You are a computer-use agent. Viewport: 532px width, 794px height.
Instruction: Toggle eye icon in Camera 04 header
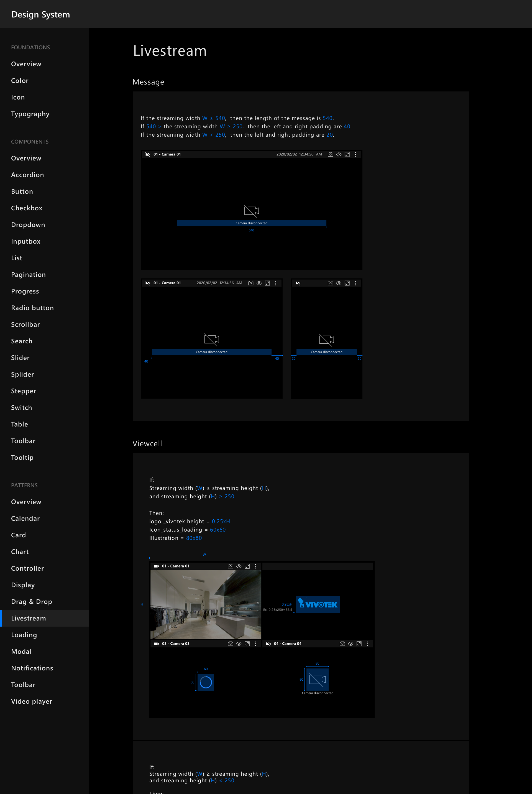[351, 644]
